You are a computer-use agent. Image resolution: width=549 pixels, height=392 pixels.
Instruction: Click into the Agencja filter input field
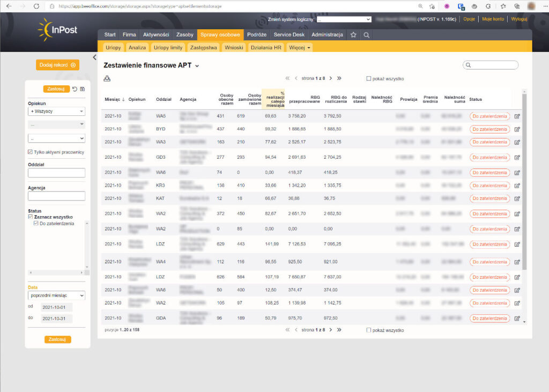(x=56, y=196)
